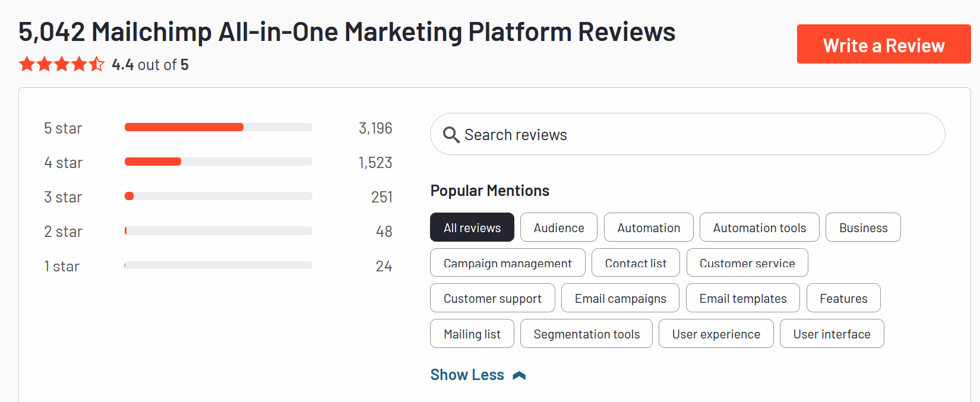
Task: Click Write a Review
Action: [x=883, y=44]
